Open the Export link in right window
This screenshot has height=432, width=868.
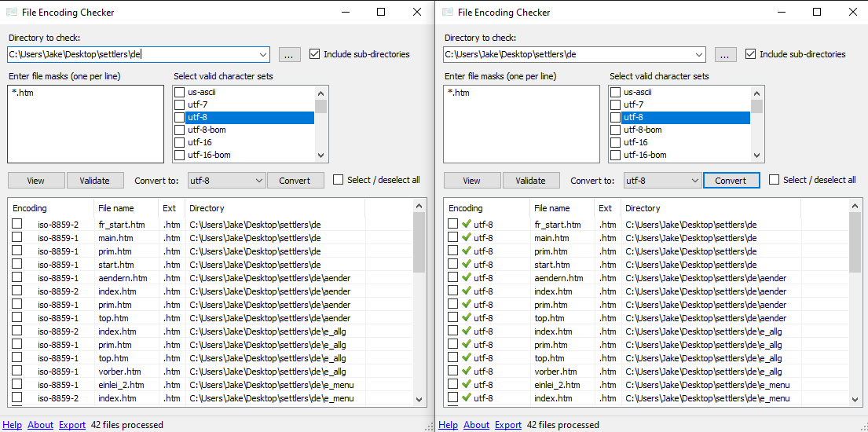[x=508, y=425]
